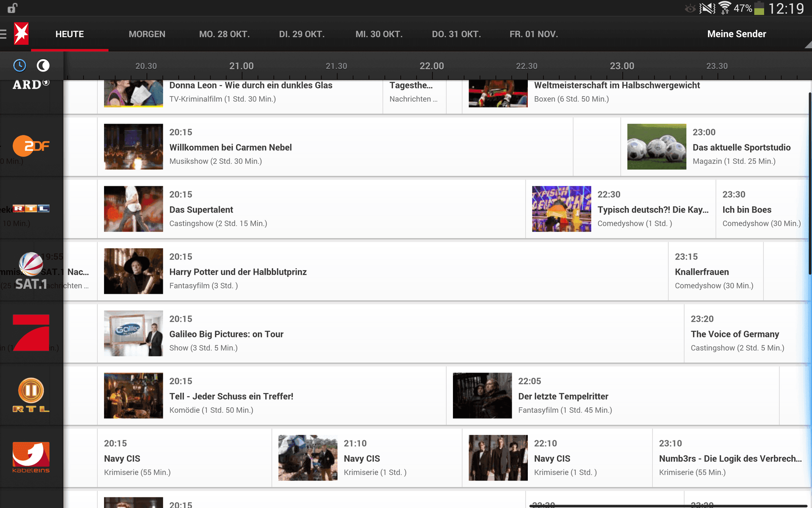Open Galileo Big Pictures thumbnail
812x508 pixels.
click(x=133, y=333)
